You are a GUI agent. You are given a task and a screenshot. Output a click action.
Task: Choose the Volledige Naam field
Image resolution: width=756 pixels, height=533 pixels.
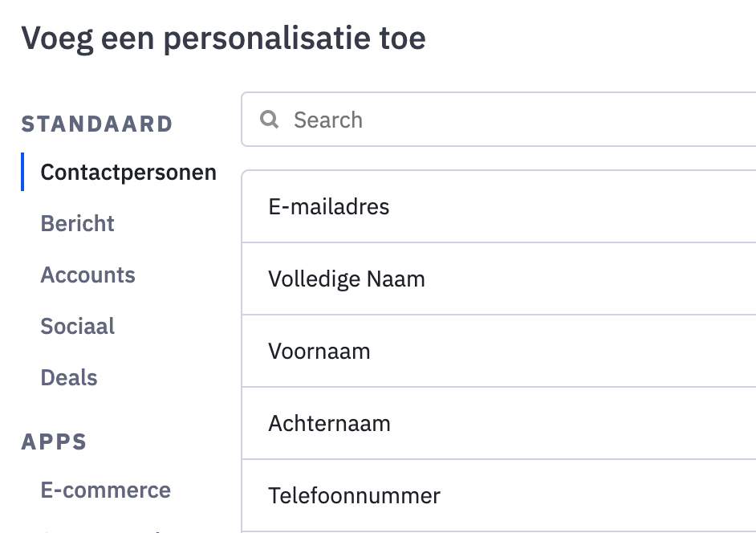coord(347,279)
